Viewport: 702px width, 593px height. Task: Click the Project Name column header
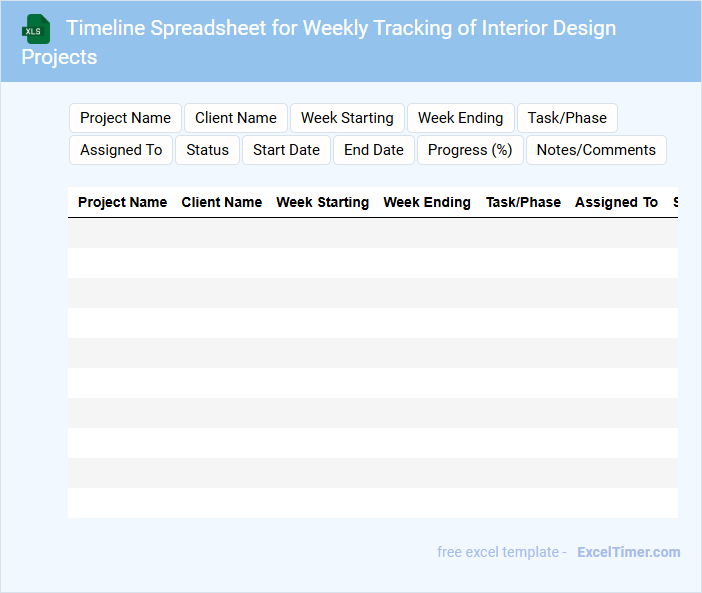(x=122, y=202)
